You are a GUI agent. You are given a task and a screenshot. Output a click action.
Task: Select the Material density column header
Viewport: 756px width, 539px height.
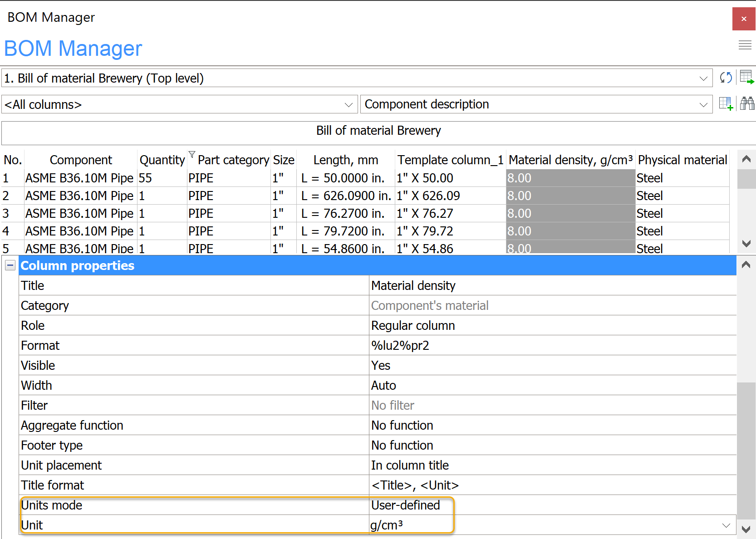[x=570, y=160]
